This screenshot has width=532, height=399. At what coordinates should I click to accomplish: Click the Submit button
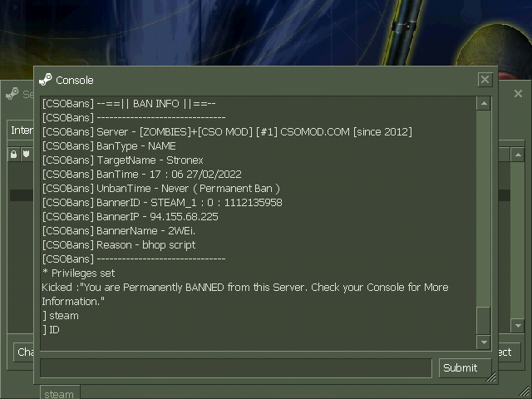465,367
